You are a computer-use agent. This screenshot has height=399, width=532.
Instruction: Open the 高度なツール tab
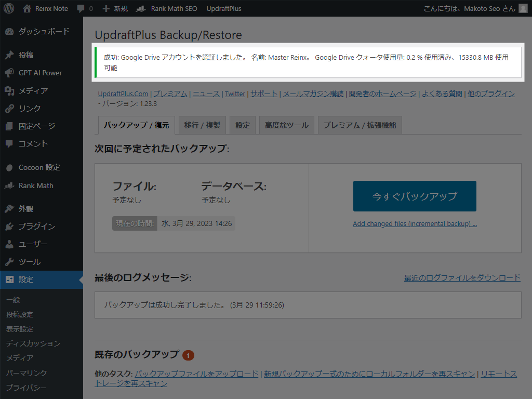[x=287, y=125]
